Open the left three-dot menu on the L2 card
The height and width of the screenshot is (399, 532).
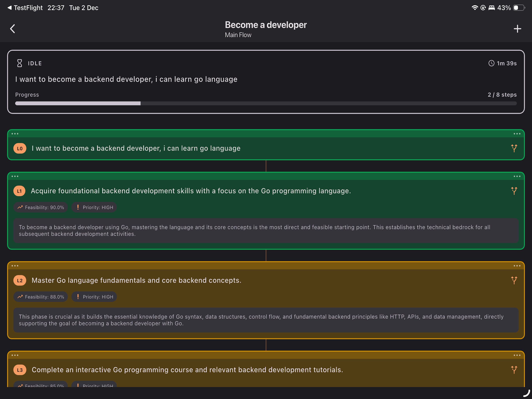15,266
